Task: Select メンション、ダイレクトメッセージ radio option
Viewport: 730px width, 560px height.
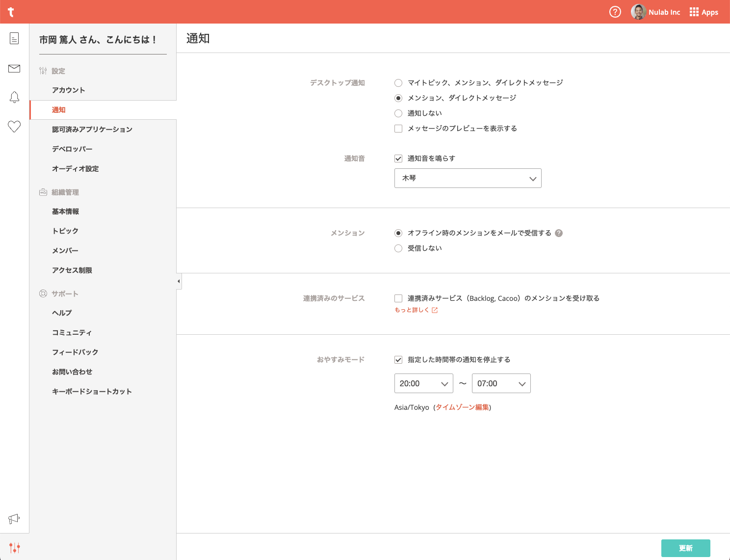Action: [398, 98]
